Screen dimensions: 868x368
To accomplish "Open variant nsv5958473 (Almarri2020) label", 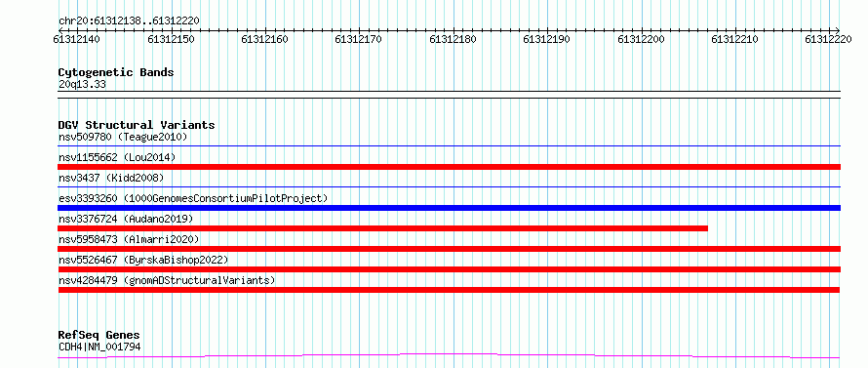I will click(x=129, y=239).
